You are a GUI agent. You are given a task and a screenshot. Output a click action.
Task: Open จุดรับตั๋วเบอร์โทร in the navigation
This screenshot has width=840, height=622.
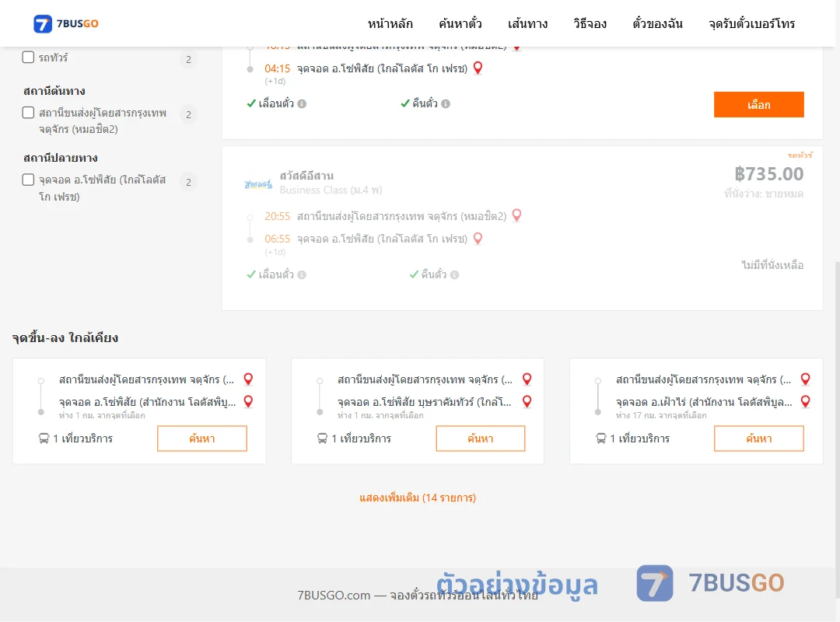tap(751, 23)
